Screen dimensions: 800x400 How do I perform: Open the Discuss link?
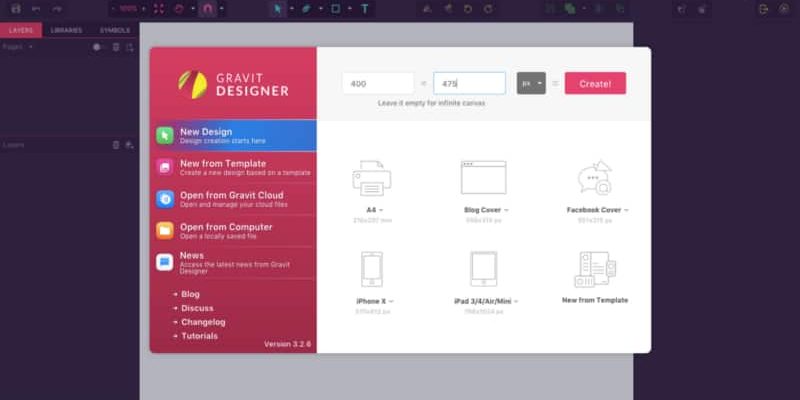[197, 308]
